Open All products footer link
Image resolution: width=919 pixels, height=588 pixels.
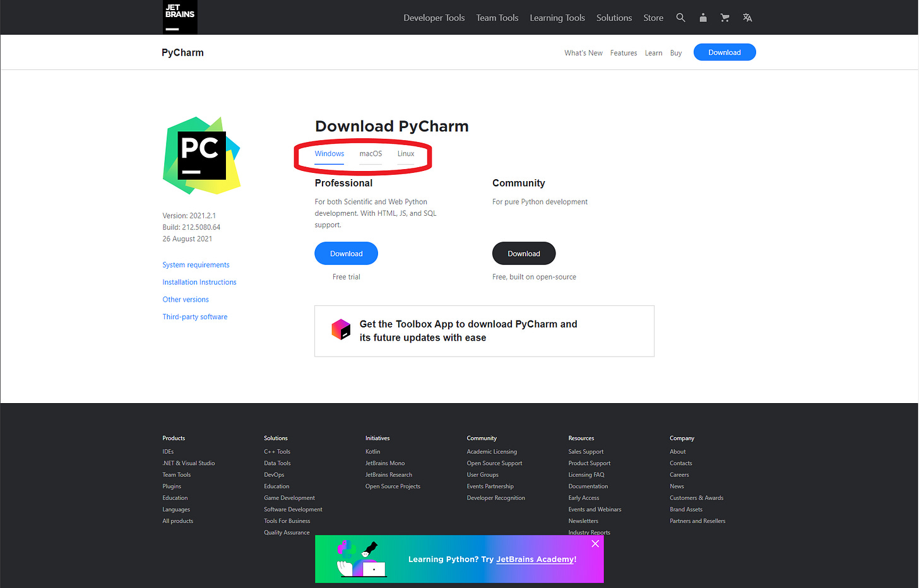click(178, 521)
